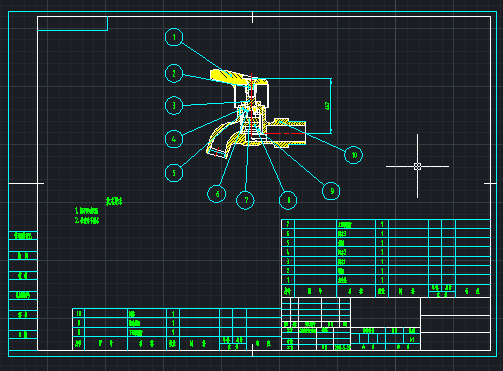The image size is (503, 371).
Task: Select the green technical requirements heading text
Action: (114, 201)
